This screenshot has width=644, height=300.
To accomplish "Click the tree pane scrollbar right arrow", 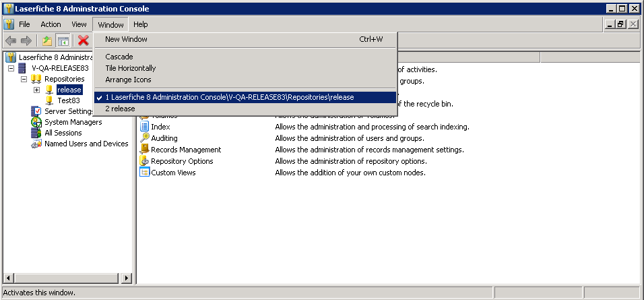I will coord(127,278).
